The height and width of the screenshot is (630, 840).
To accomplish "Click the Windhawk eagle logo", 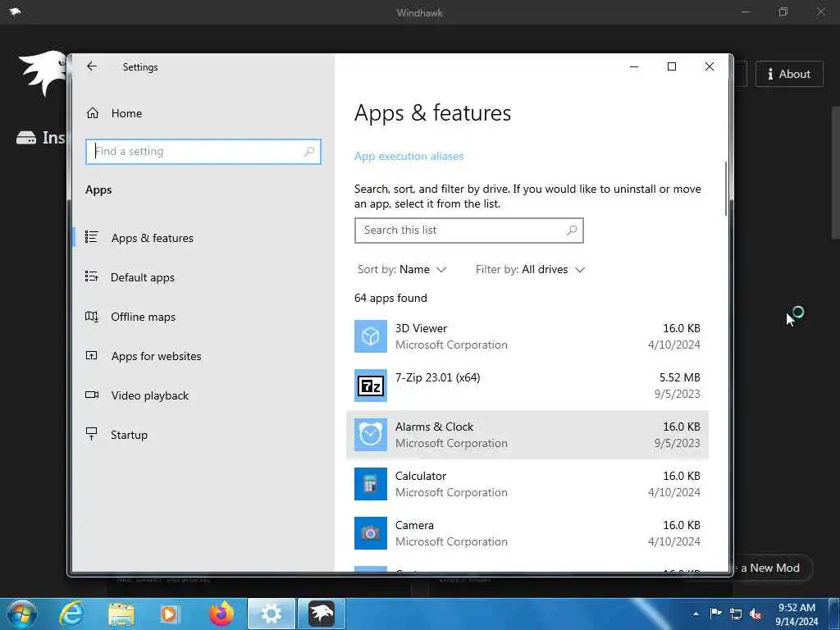I will pos(42,73).
